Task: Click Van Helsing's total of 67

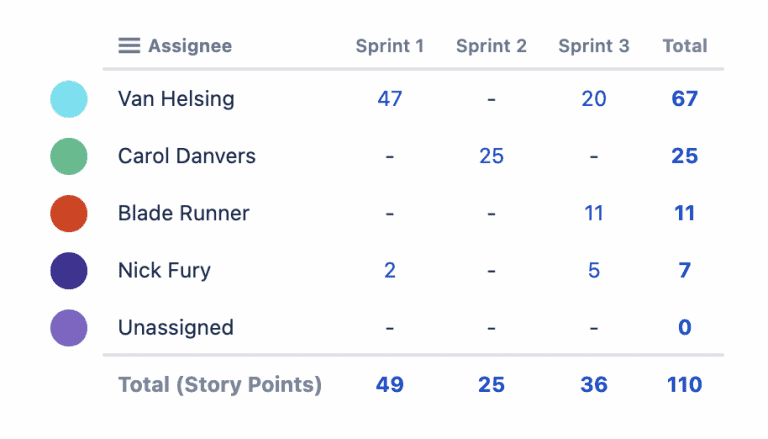Action: click(x=685, y=99)
